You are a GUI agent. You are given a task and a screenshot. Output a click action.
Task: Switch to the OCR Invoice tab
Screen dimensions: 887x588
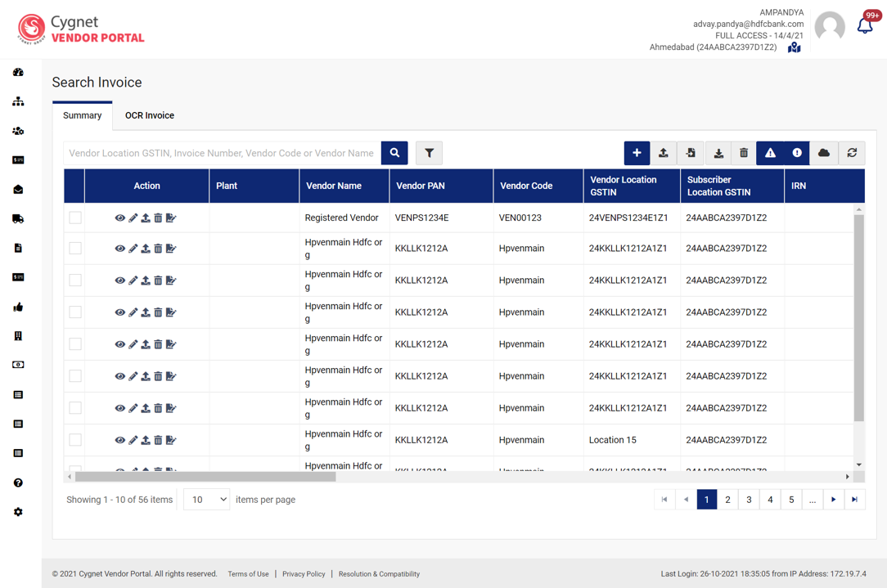tap(149, 115)
